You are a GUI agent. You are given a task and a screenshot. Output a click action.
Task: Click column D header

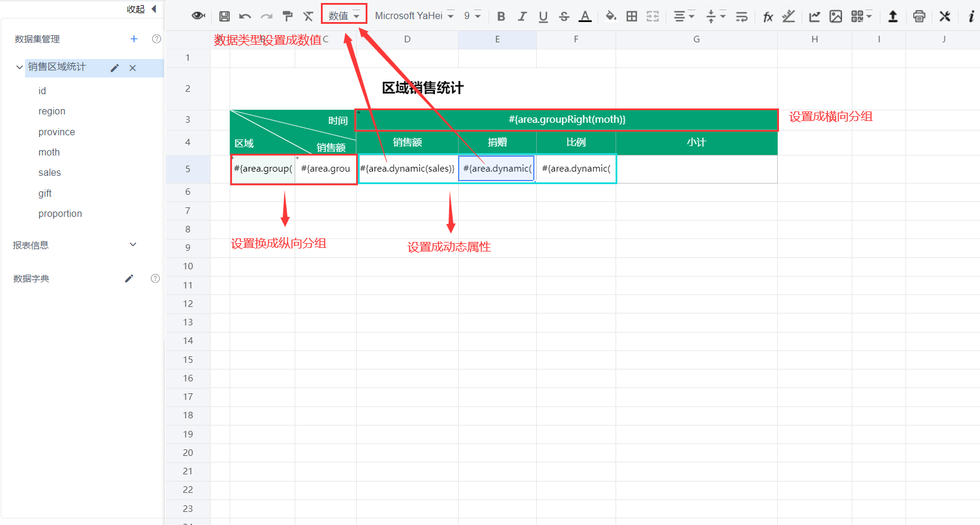coord(407,39)
